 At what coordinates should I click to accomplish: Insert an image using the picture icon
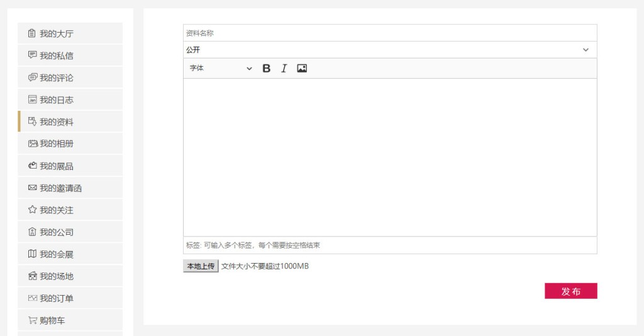click(x=302, y=68)
